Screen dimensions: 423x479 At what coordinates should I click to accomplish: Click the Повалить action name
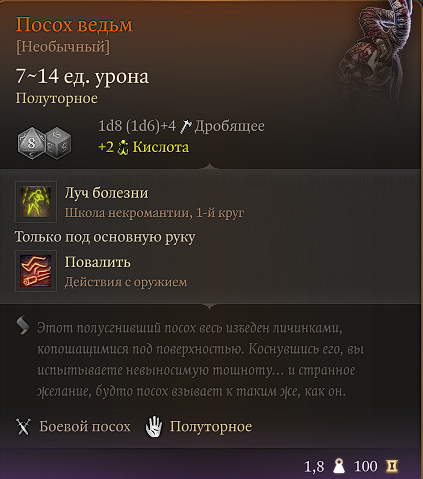pyautogui.click(x=97, y=262)
